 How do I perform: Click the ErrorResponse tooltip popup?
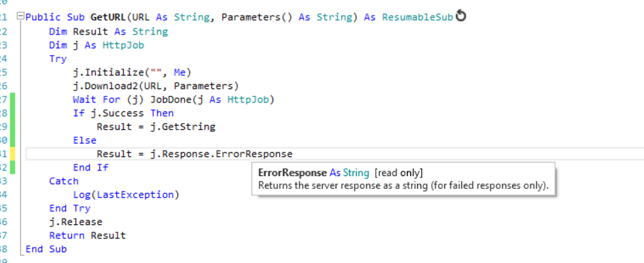click(403, 179)
